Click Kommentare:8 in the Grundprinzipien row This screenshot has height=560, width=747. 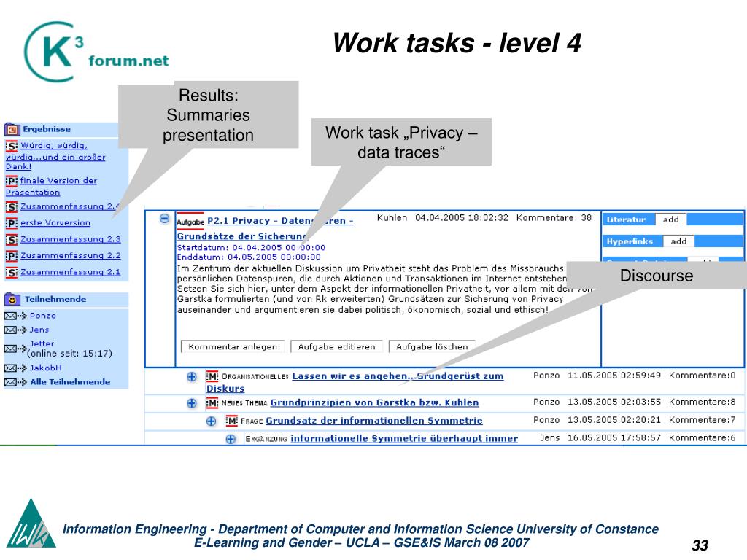coord(703,402)
